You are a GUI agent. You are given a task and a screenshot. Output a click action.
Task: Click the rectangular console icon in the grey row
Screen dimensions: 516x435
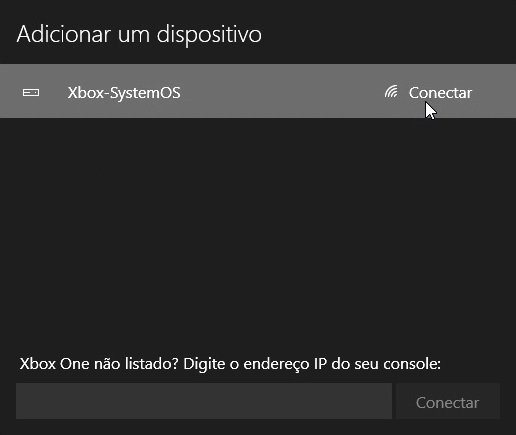31,92
